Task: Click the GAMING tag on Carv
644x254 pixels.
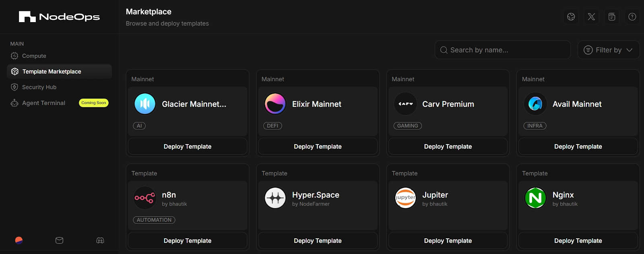Action: [408, 126]
